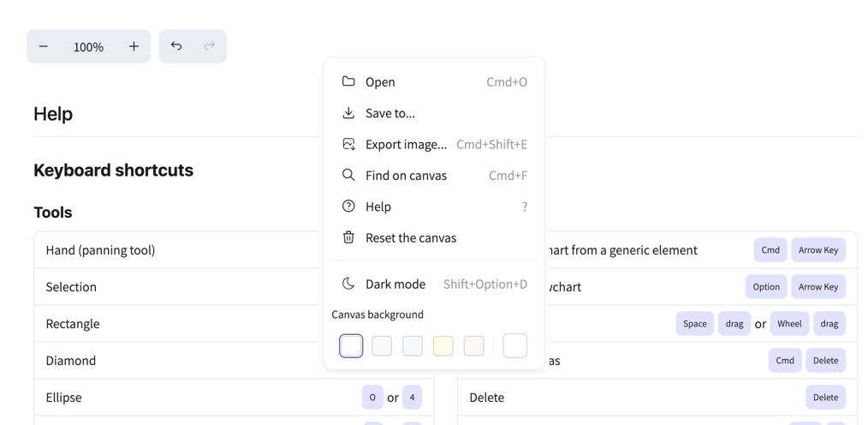
Task: Click the zoom out minus button
Action: 44,46
